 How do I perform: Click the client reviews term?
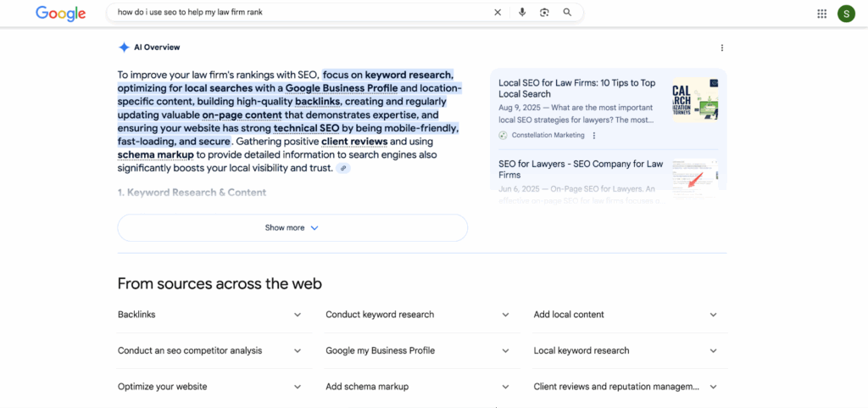tap(354, 141)
